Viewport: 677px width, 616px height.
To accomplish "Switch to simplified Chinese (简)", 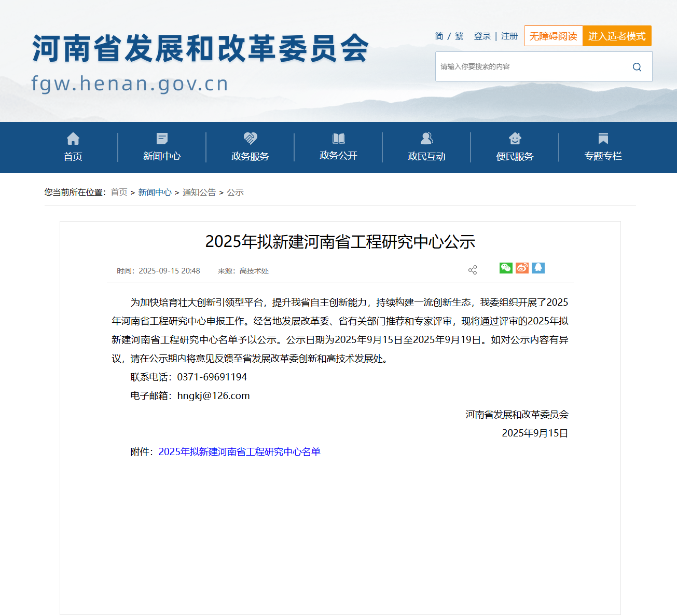I will coord(439,36).
